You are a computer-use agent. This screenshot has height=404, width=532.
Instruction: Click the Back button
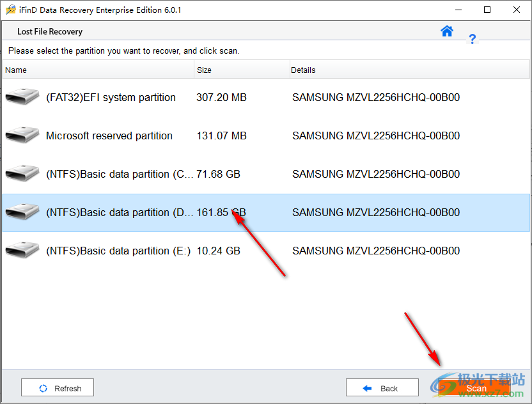pos(382,387)
